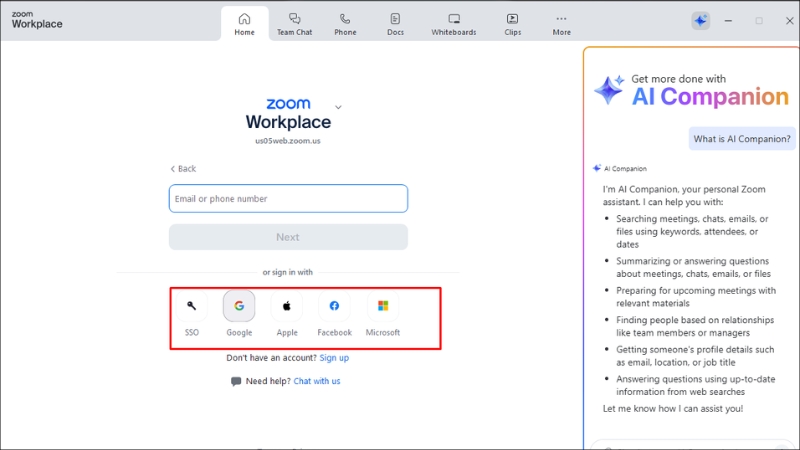Screen dimensions: 800x450
Task: Sign in with Facebook icon
Action: tap(334, 306)
